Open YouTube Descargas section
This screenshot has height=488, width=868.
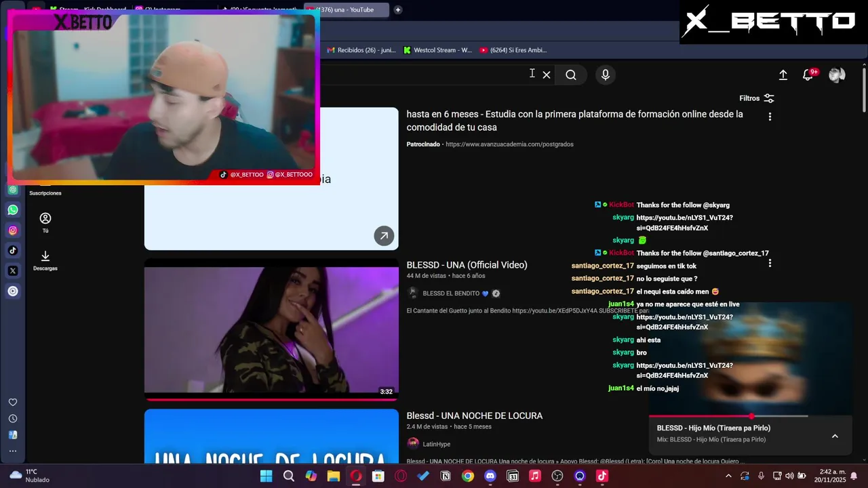coord(45,260)
